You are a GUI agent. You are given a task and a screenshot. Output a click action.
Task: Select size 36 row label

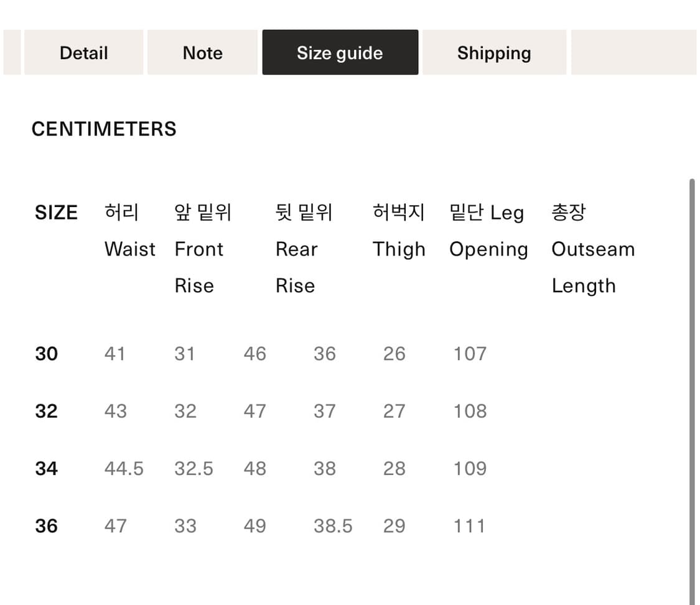pyautogui.click(x=47, y=525)
